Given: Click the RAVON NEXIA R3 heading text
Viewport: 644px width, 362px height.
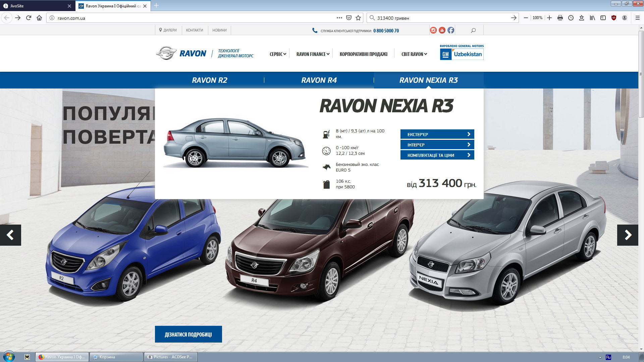Looking at the screenshot, I should pyautogui.click(x=386, y=106).
